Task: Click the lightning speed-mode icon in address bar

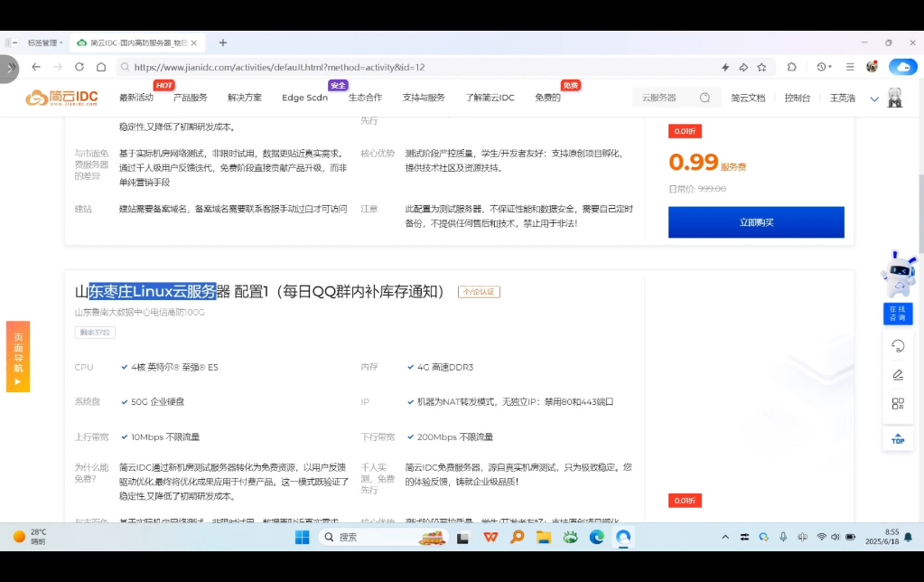Action: [x=725, y=67]
